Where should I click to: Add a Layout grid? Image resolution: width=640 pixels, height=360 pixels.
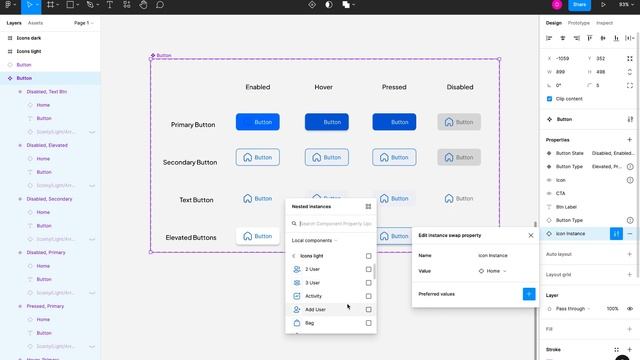(629, 274)
